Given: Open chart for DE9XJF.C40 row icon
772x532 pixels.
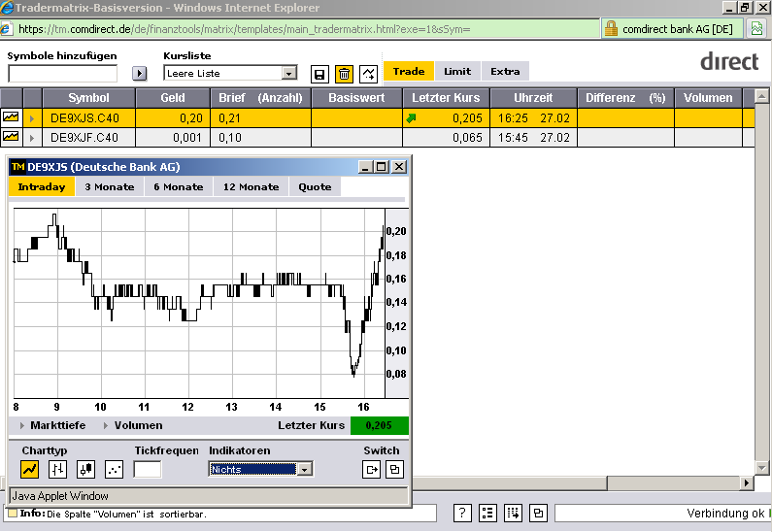Looking at the screenshot, I should coord(11,137).
